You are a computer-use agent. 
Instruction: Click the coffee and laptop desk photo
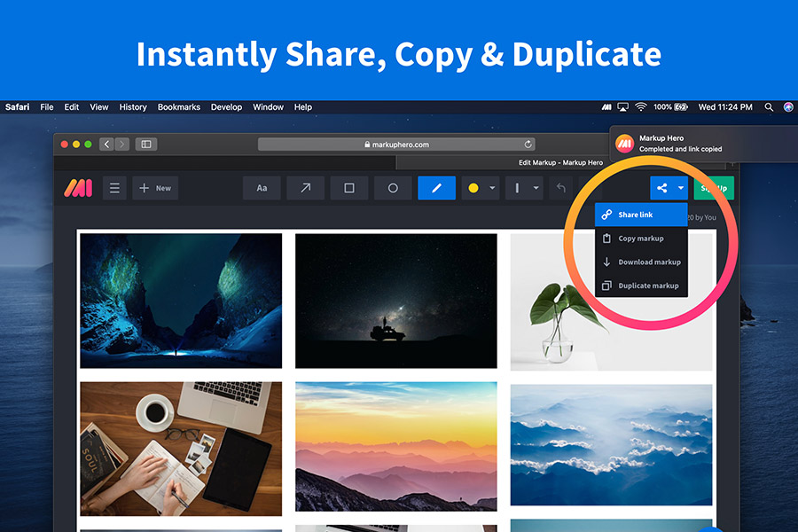tap(181, 449)
